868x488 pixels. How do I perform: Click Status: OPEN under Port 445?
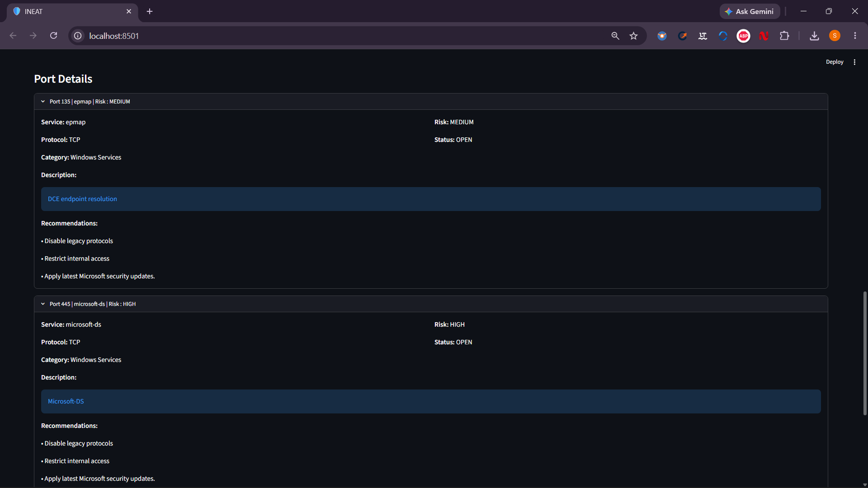[453, 342]
